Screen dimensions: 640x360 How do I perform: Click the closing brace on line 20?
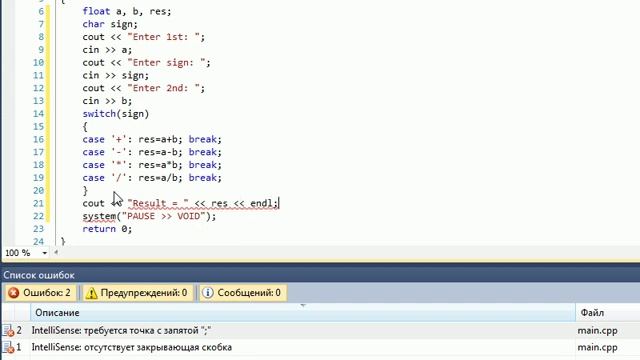[x=85, y=191]
